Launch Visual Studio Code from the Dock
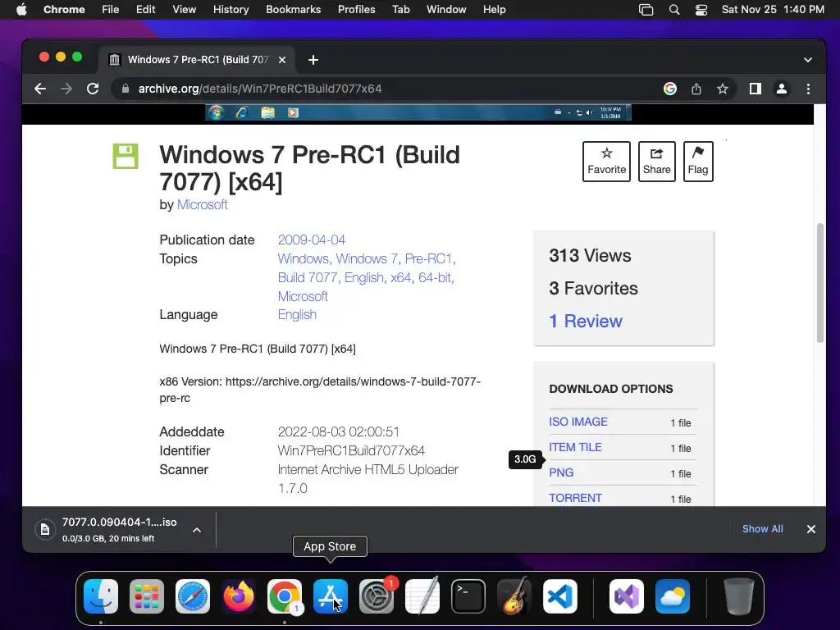 (x=559, y=596)
